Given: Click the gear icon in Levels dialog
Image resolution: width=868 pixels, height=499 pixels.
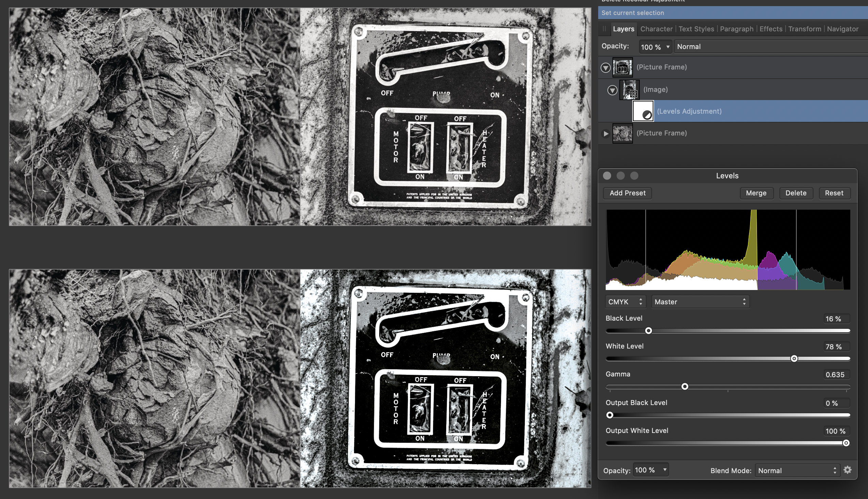Looking at the screenshot, I should [x=848, y=470].
